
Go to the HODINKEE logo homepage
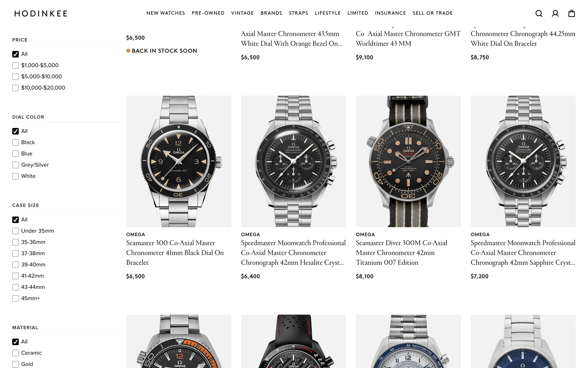click(41, 13)
